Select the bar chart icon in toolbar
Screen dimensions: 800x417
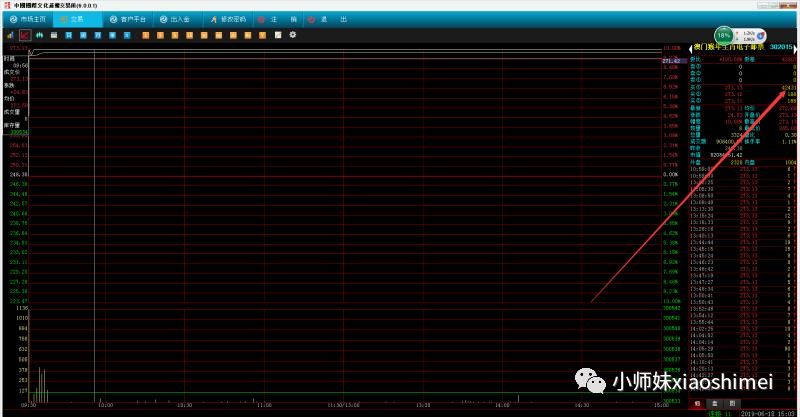10,36
